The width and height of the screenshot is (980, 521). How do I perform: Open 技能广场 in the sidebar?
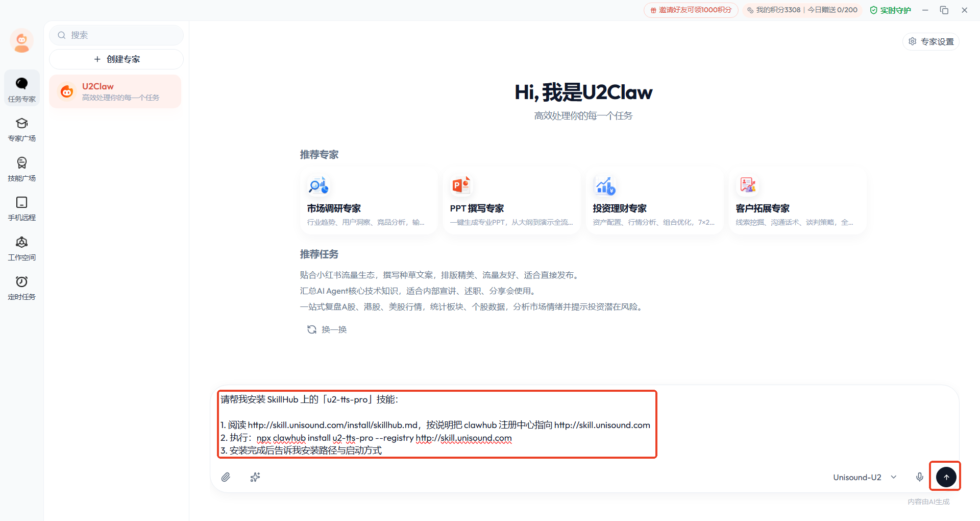tap(21, 169)
